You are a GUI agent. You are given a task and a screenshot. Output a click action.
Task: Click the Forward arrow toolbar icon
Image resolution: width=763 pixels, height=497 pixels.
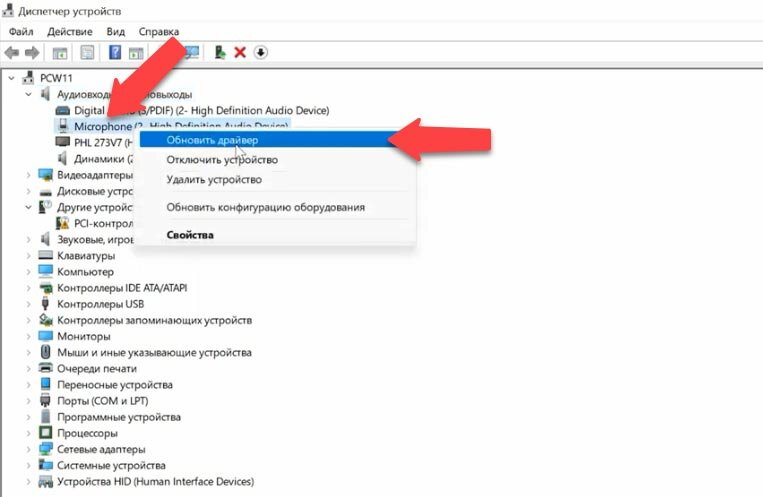tap(32, 53)
